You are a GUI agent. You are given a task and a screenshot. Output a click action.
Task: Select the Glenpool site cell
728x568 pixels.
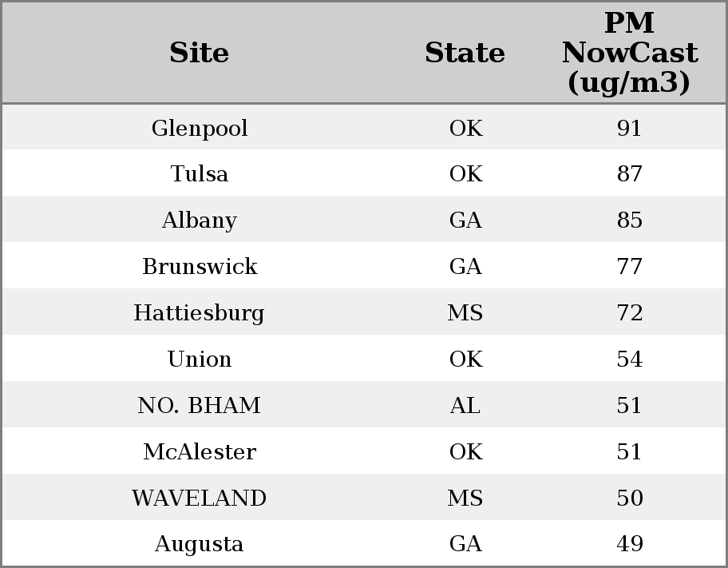click(200, 129)
